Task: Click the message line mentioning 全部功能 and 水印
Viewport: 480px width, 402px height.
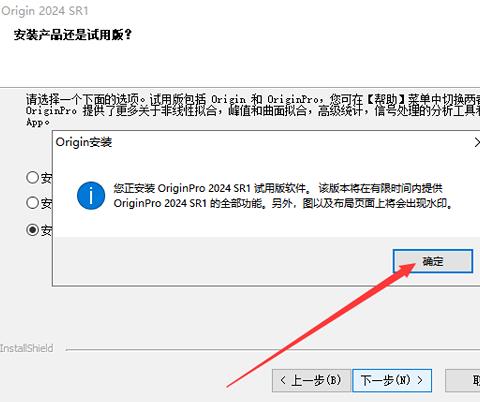Action: tap(283, 203)
